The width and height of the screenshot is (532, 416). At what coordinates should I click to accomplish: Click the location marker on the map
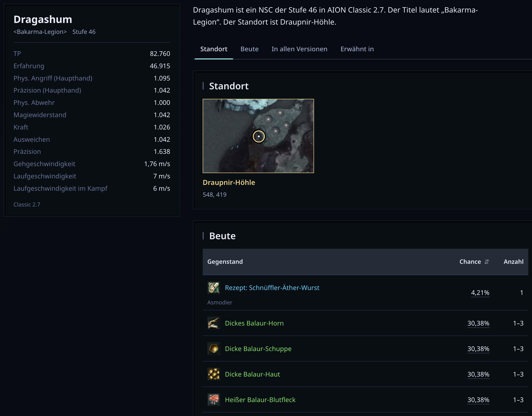[x=259, y=136]
